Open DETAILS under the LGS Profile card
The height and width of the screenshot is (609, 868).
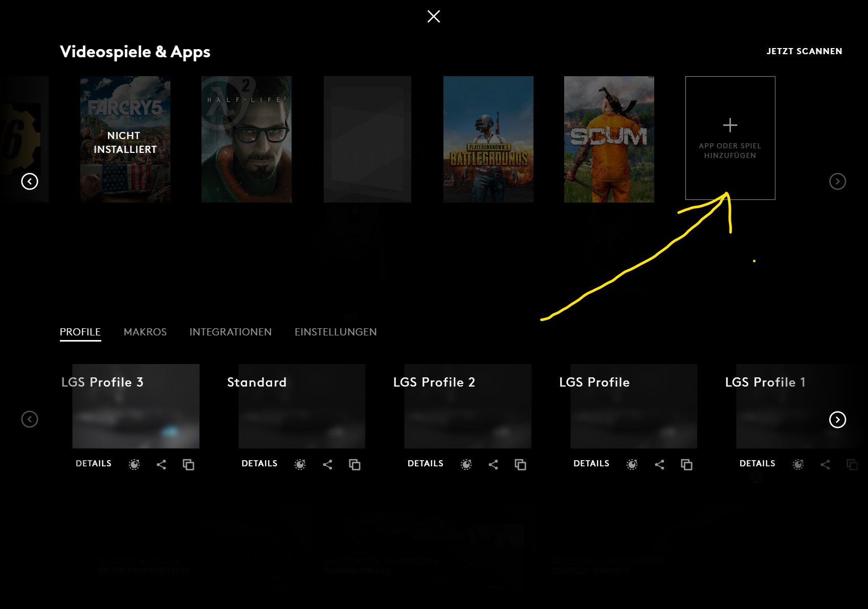point(591,463)
